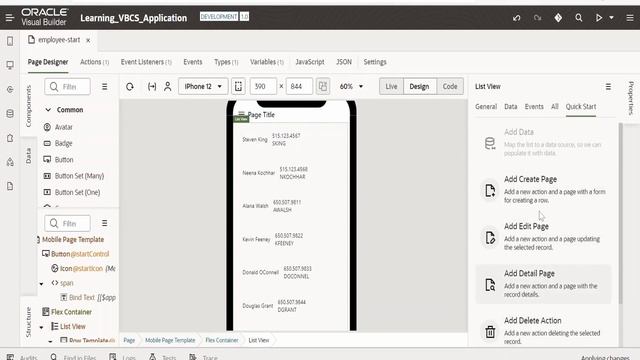Image resolution: width=640 pixels, height=360 pixels.
Task: Open the iPhone 12 device dropdown
Action: 203,87
